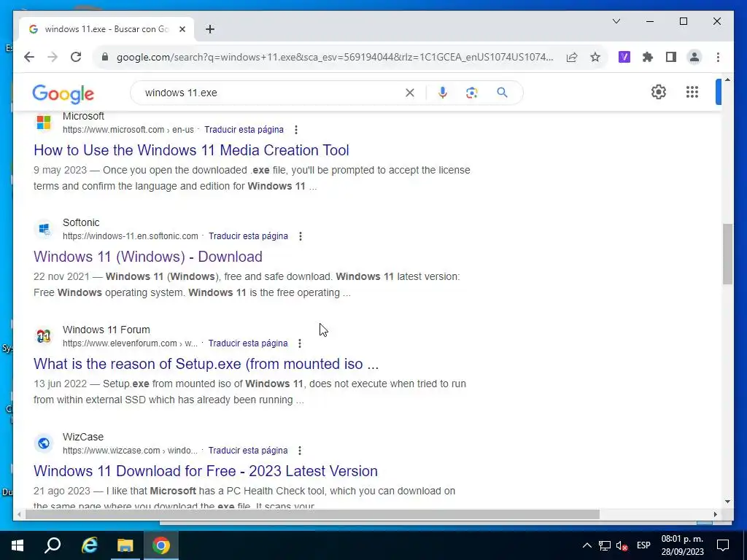Switch ESP input language indicator
This screenshot has width=747, height=560.
pos(643,545)
